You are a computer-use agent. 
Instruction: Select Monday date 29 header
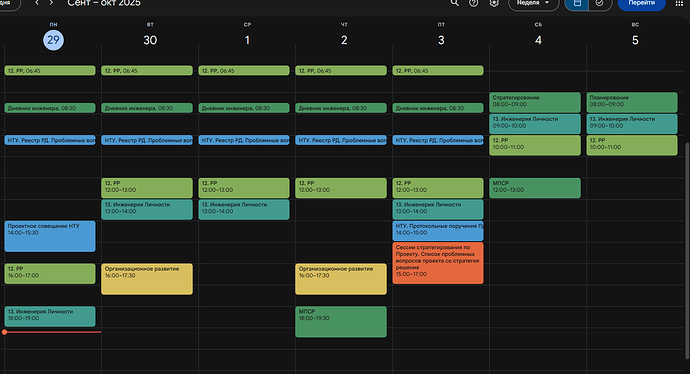click(53, 40)
